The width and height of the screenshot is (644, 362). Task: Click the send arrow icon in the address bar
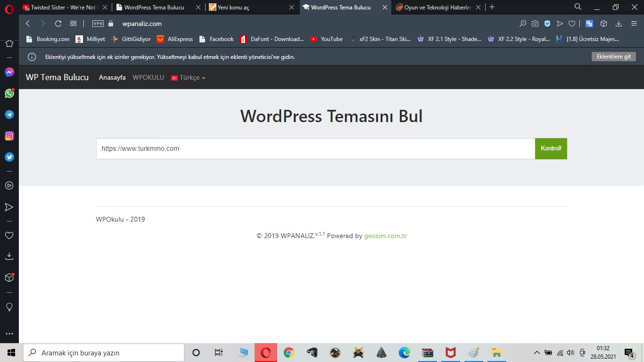pos(560,24)
